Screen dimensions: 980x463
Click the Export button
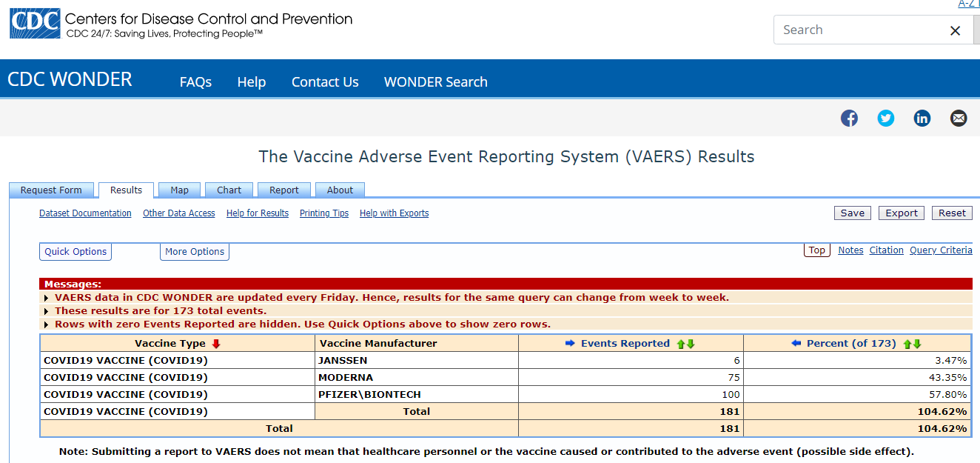click(902, 213)
